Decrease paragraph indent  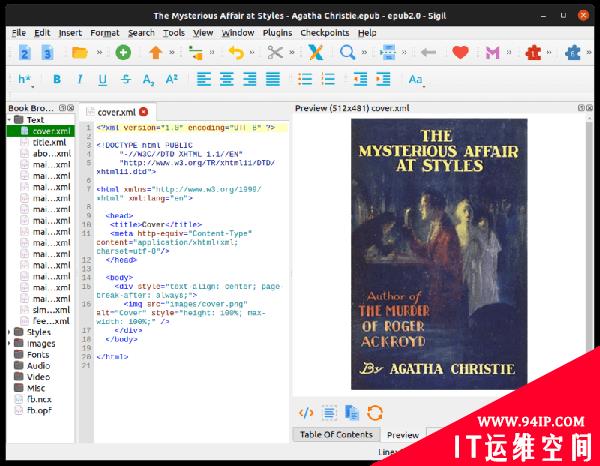point(360,79)
